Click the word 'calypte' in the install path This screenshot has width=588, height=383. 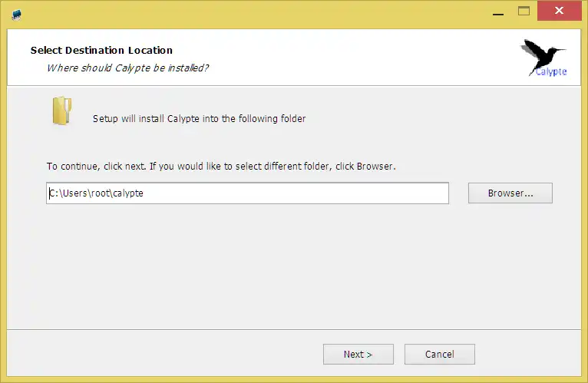(129, 193)
